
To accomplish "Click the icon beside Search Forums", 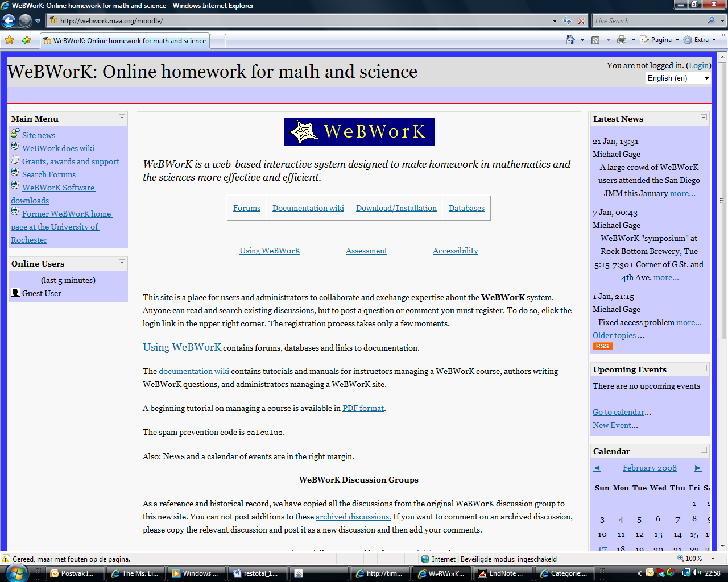I will tap(15, 173).
